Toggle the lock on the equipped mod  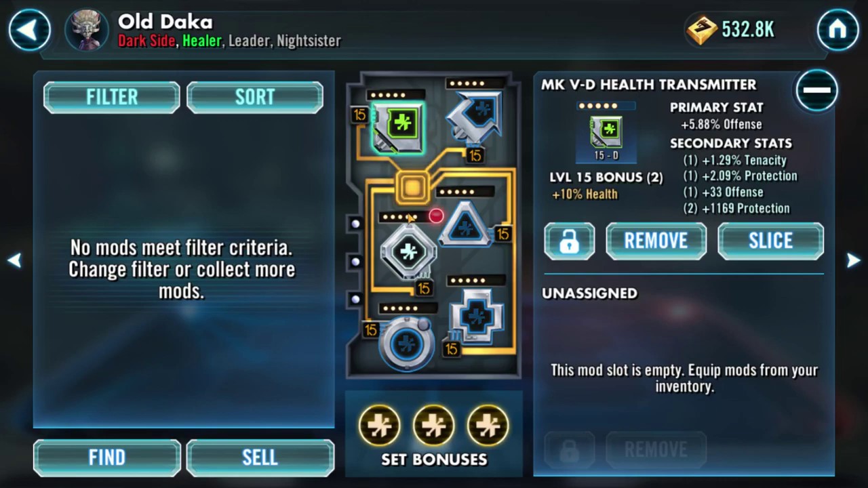[x=569, y=241]
